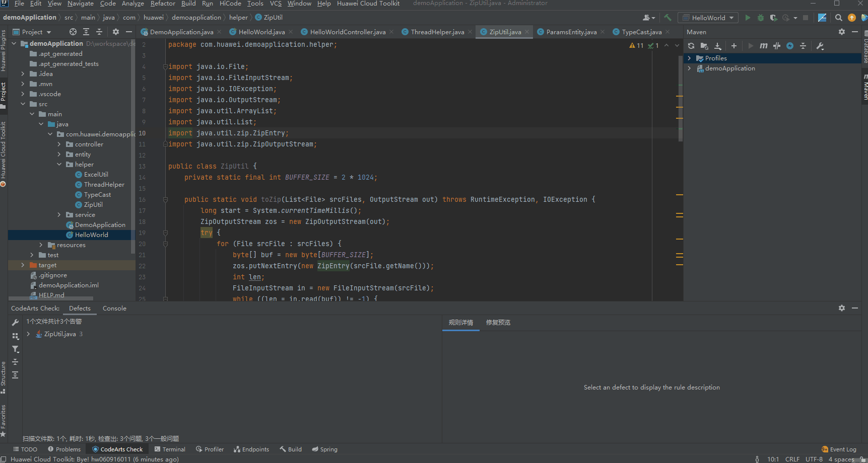The width and height of the screenshot is (868, 463).
Task: Open the Refactor menu
Action: (162, 4)
